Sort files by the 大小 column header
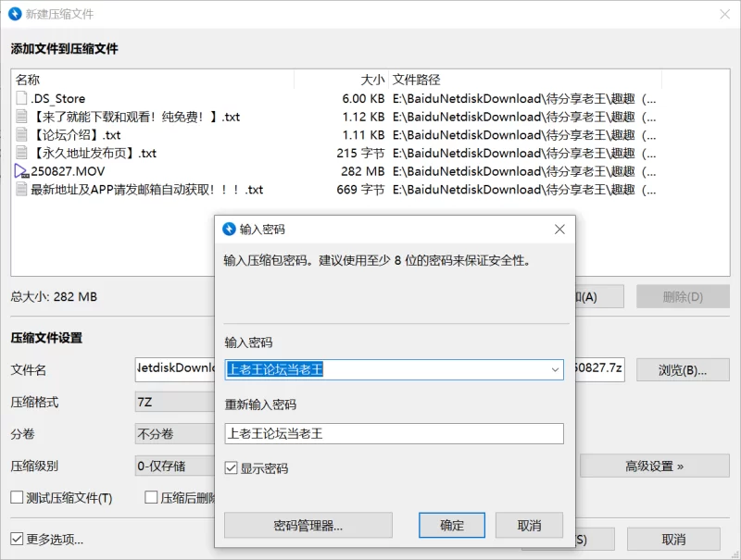The width and height of the screenshot is (741, 560). [341, 80]
